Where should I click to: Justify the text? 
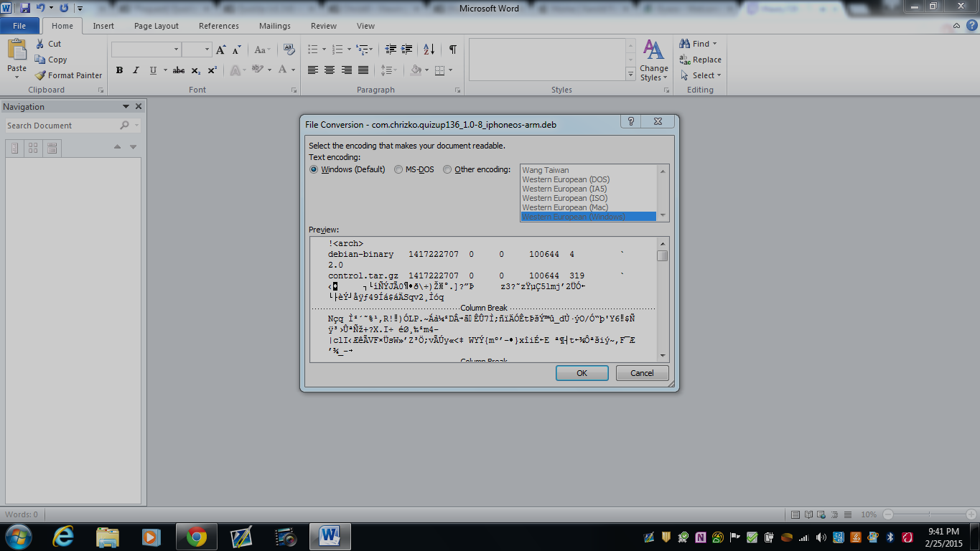(x=363, y=70)
